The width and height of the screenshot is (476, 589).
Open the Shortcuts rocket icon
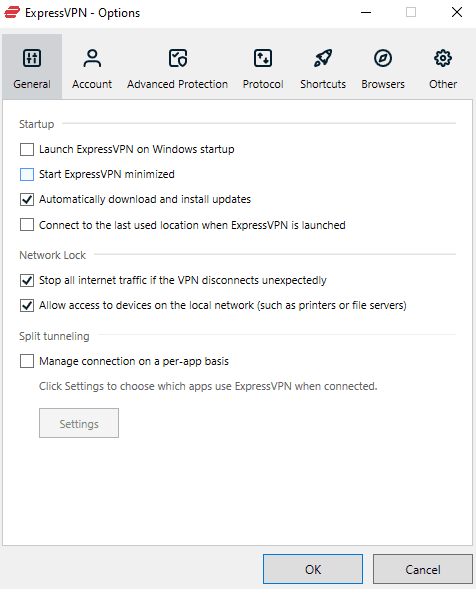(x=323, y=58)
